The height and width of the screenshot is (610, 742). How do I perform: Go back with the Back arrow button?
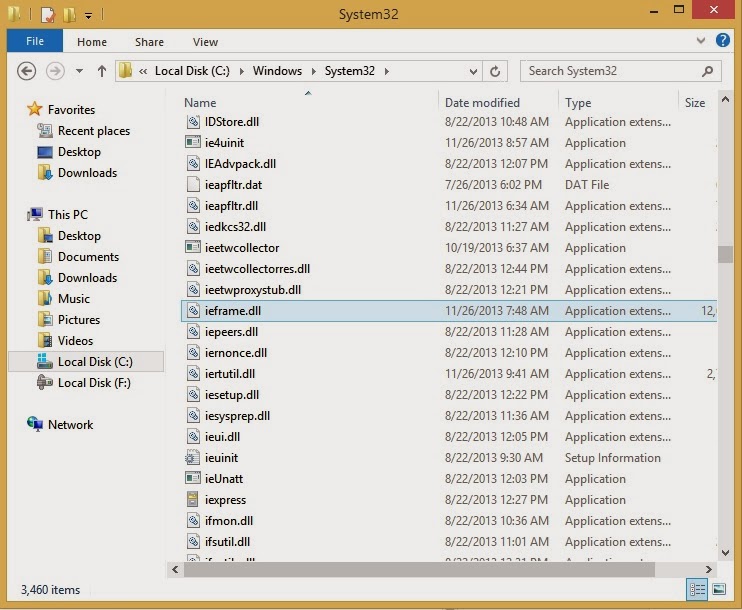pos(26,71)
